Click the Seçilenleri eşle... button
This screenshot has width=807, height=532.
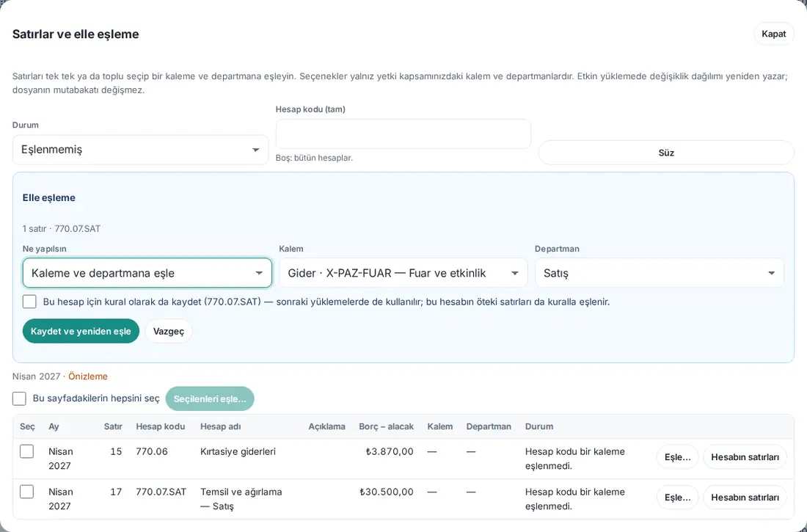click(210, 398)
